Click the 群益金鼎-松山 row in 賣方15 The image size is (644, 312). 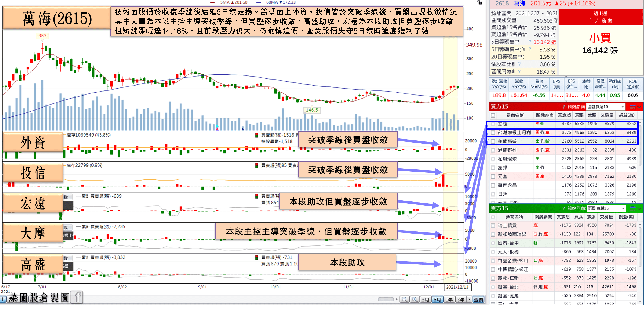564,260
